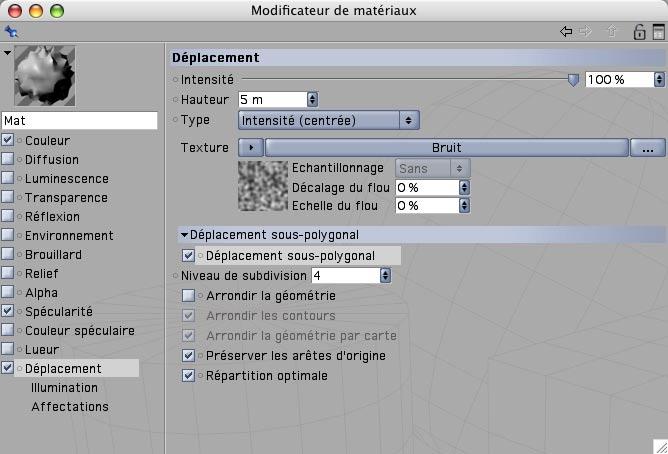Click the Hauteur stepper arrows

[312, 100]
